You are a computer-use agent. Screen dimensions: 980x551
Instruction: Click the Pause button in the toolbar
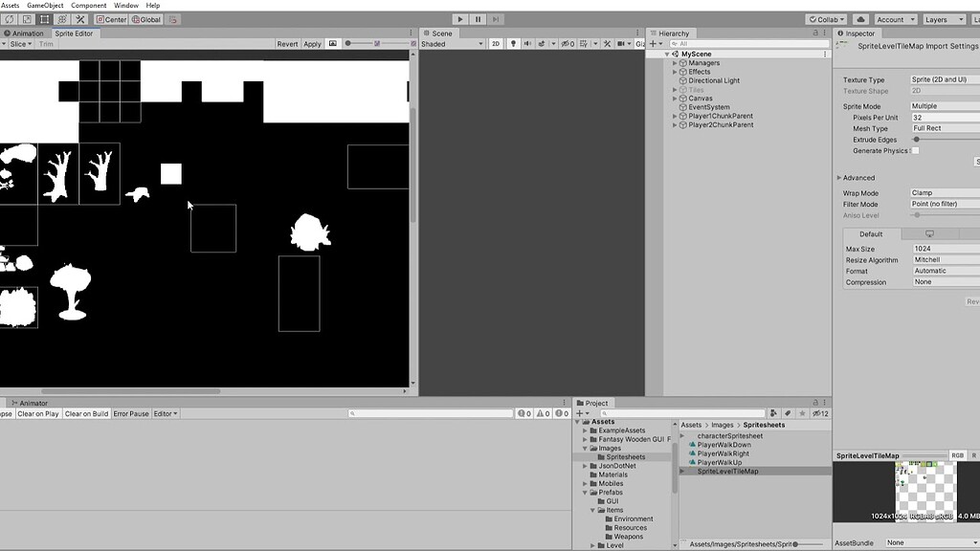pos(476,18)
